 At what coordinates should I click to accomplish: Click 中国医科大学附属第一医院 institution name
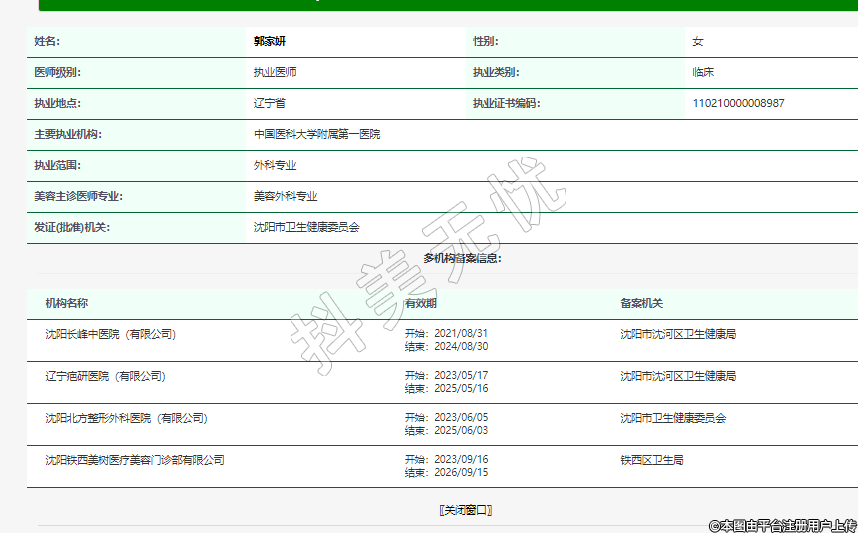point(317,135)
